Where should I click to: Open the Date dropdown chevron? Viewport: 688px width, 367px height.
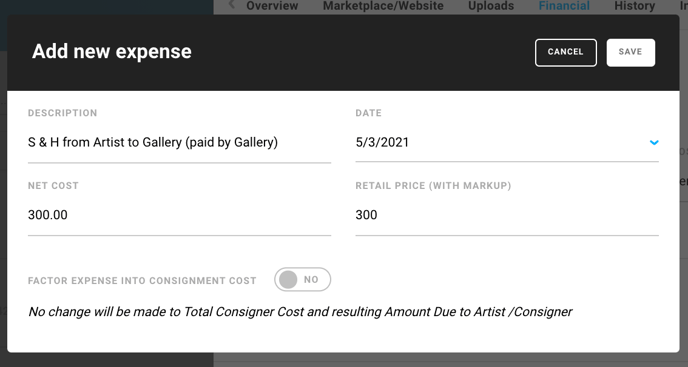point(654,142)
